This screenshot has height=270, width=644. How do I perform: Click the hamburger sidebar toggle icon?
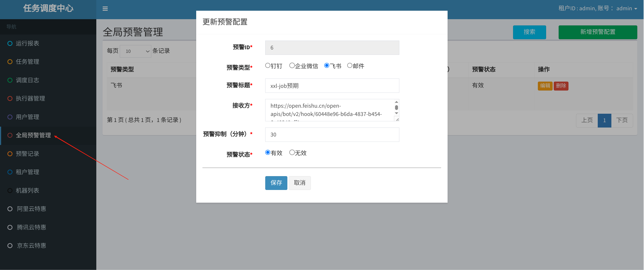(105, 9)
